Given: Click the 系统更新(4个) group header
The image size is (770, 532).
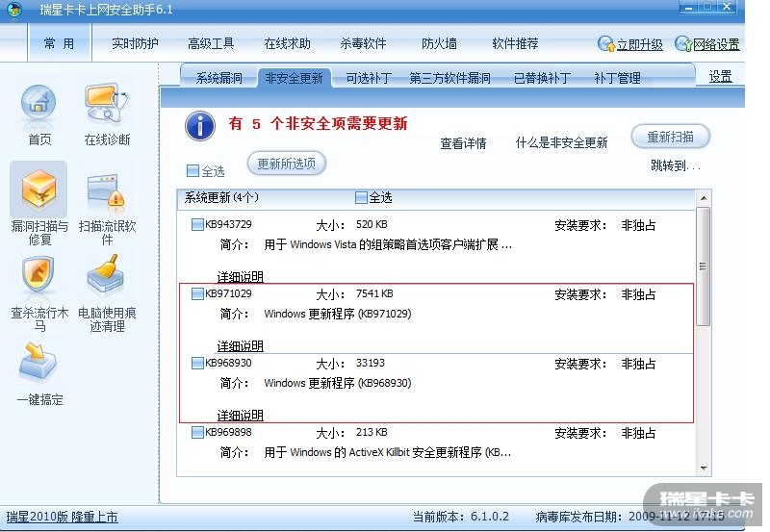Looking at the screenshot, I should point(221,197).
